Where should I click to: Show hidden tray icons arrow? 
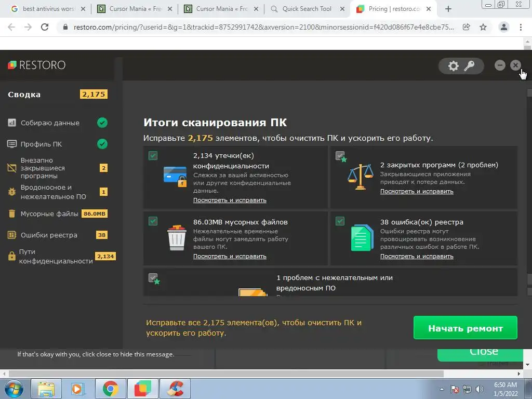click(x=442, y=389)
